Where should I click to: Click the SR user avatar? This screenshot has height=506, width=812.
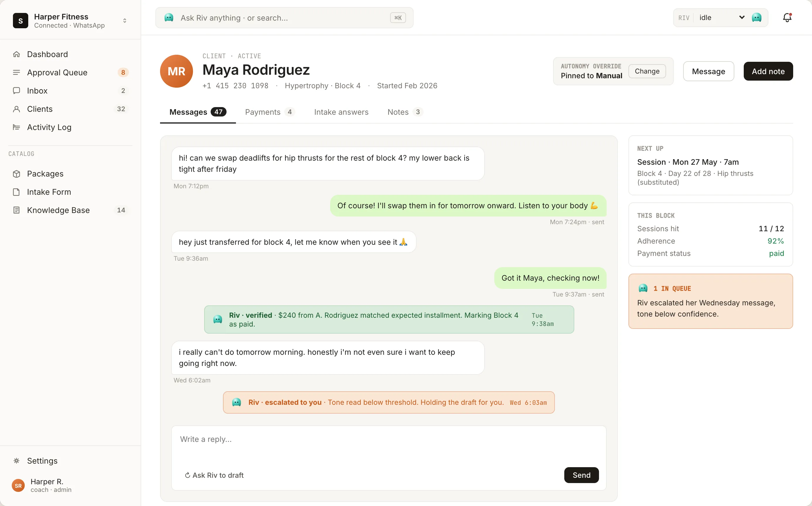click(18, 486)
